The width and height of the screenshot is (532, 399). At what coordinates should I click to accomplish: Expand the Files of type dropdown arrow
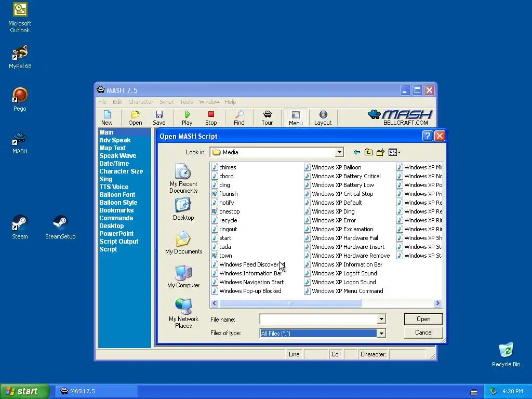pos(381,333)
